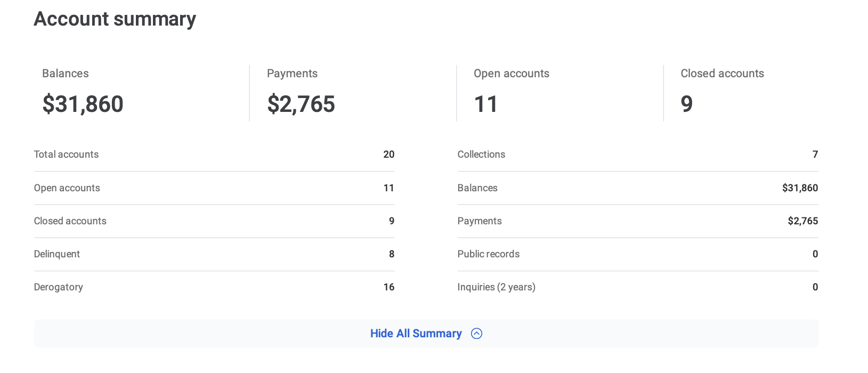This screenshot has height=373, width=868.
Task: Select the Delinquent row label
Action: click(57, 254)
